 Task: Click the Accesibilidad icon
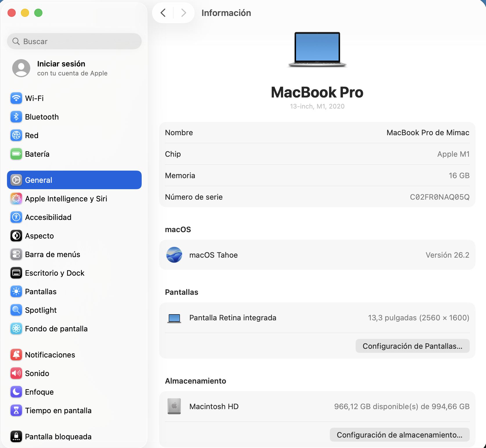(16, 217)
